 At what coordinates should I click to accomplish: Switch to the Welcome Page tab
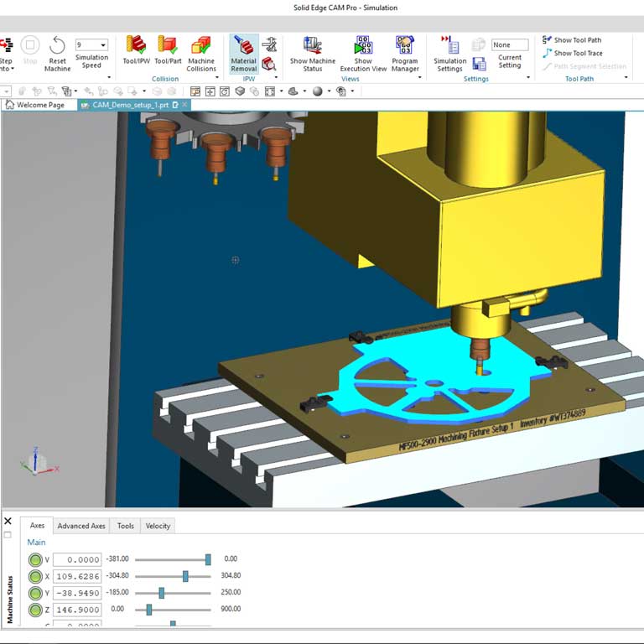point(35,105)
